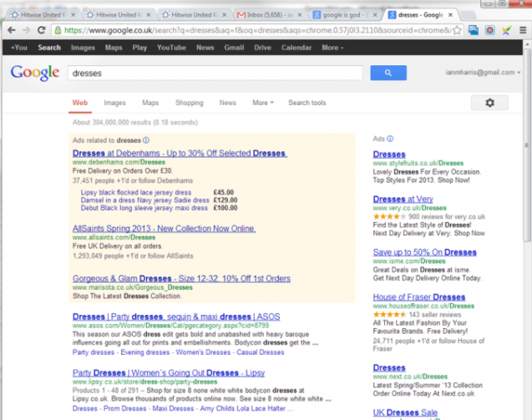The image size is (532, 420).
Task: Open Debut Black long sleeve maxi dress link
Action: coord(144,208)
